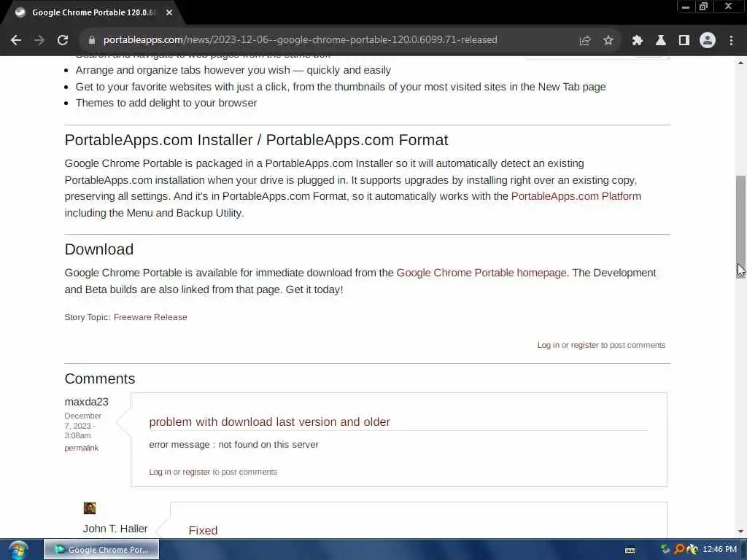Close the Google Chrome Portable tab
The image size is (747, 560).
169,13
